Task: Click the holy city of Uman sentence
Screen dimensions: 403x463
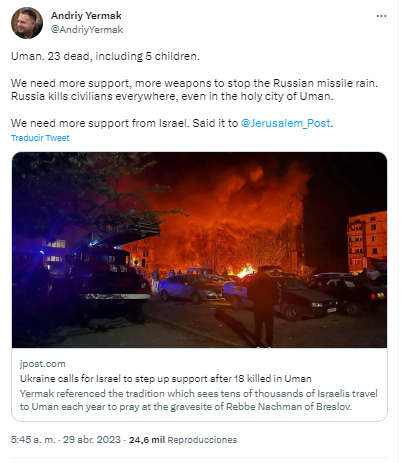Action: (172, 96)
